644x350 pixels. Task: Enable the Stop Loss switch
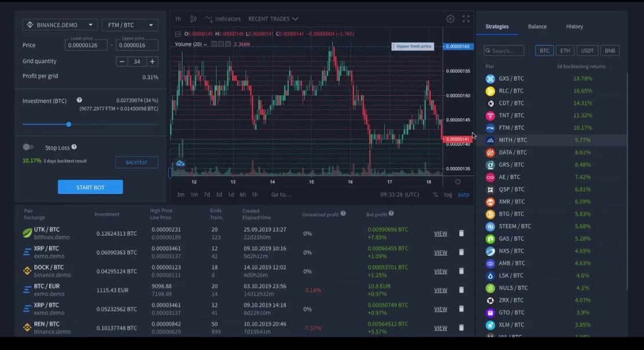pyautogui.click(x=28, y=147)
